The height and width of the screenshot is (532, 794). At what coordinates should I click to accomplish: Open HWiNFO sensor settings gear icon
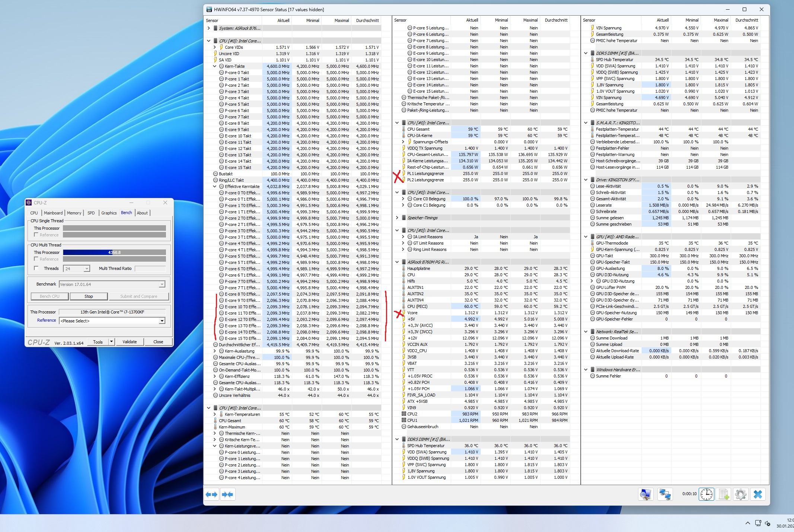pos(740,494)
